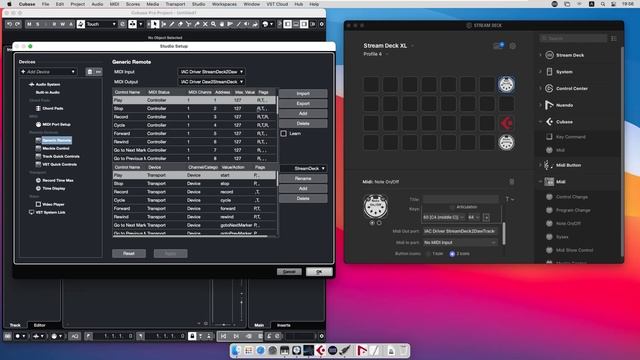Image resolution: width=640 pixels, height=360 pixels.
Task: Open the Transport menu in menu bar
Action: click(x=175, y=4)
